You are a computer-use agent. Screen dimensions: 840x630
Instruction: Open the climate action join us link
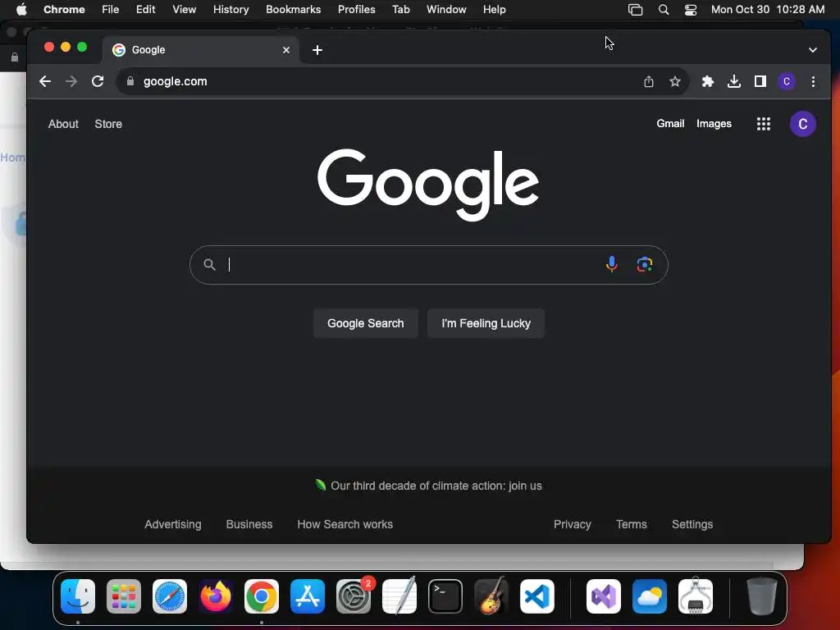point(436,486)
